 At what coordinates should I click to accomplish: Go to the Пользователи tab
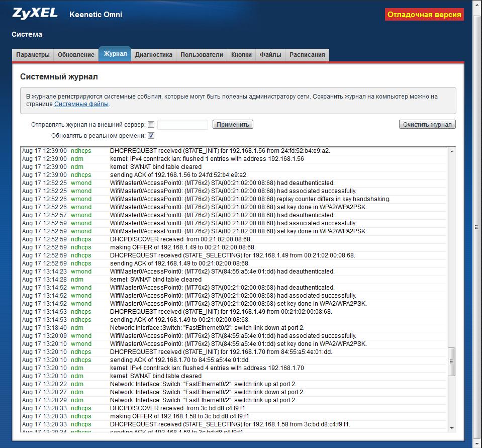coord(202,55)
